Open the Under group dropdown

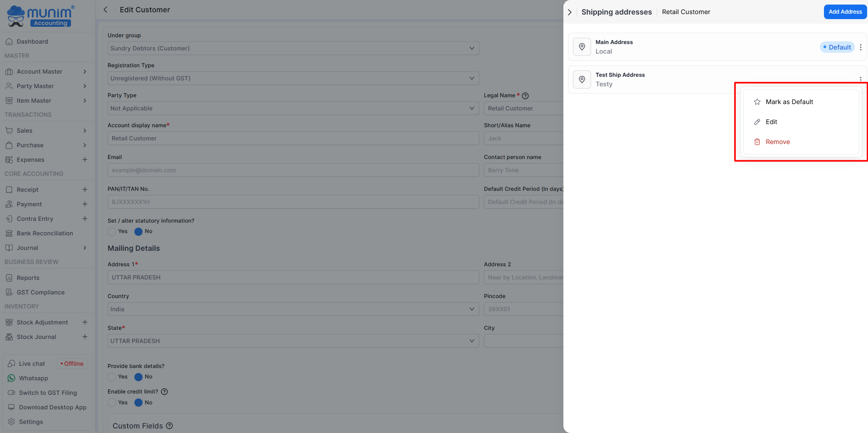point(293,48)
